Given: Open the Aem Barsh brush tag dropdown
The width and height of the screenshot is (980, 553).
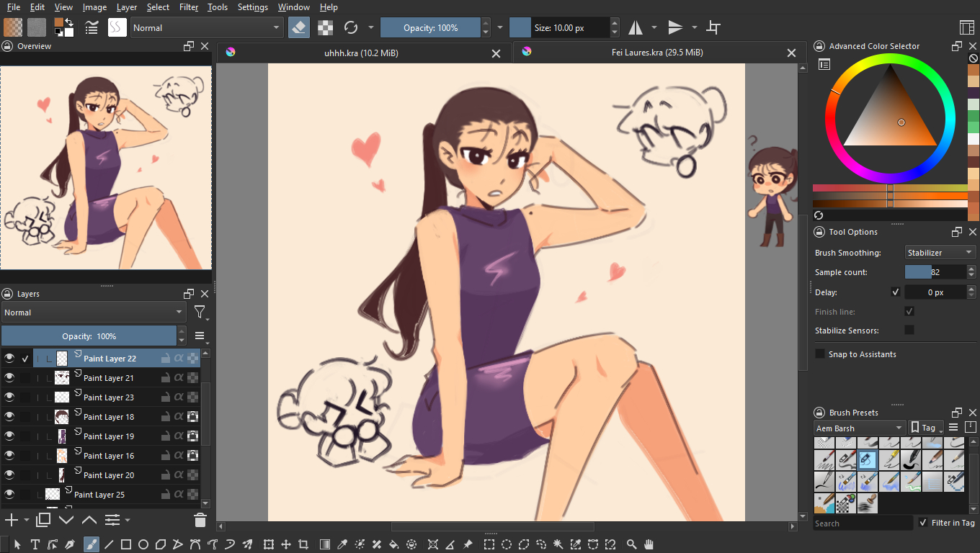Looking at the screenshot, I should (x=859, y=428).
